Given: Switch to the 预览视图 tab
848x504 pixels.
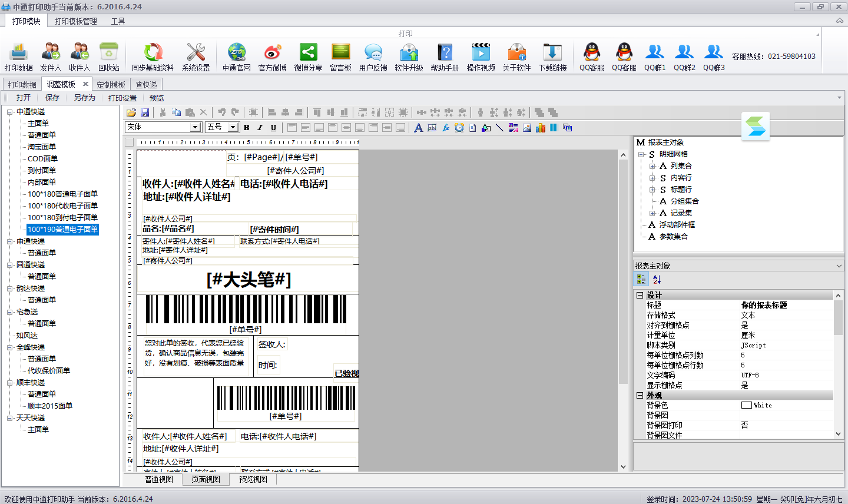Looking at the screenshot, I should pos(253,479).
